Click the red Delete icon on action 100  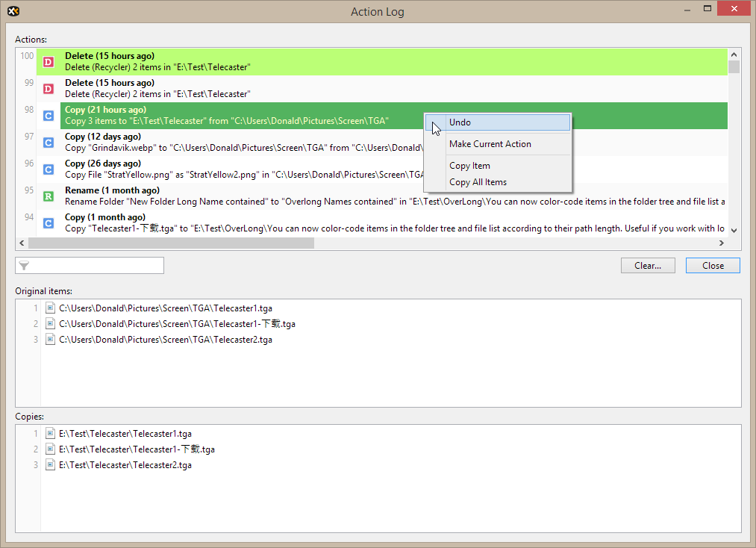[x=49, y=62]
